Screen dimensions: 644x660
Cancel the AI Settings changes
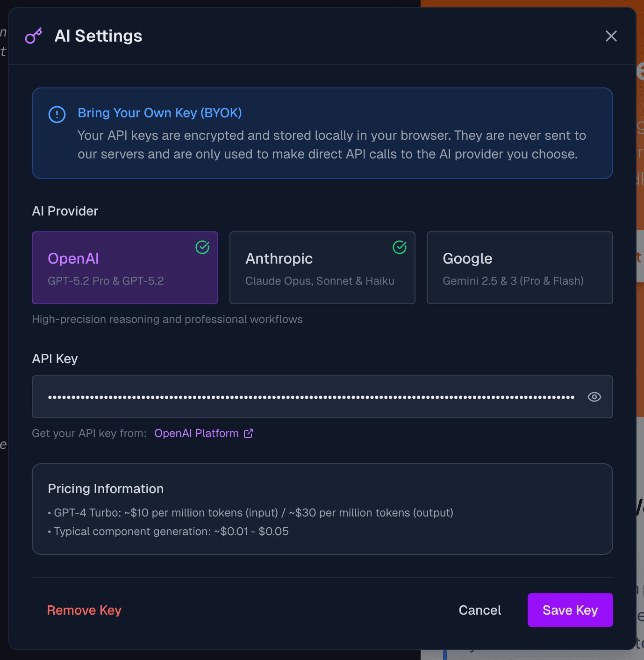(479, 610)
